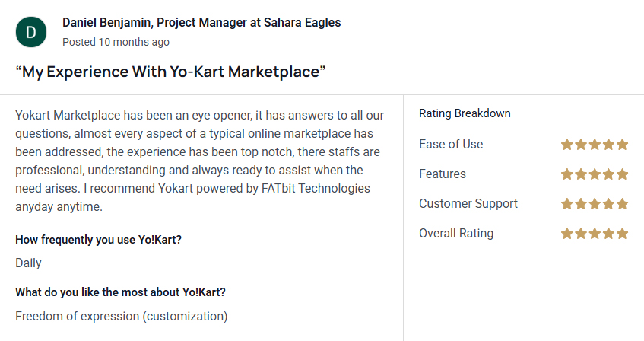Click the review title 'My Experience With Yo-Kart Marketplace'
The image size is (644, 341).
click(x=170, y=72)
